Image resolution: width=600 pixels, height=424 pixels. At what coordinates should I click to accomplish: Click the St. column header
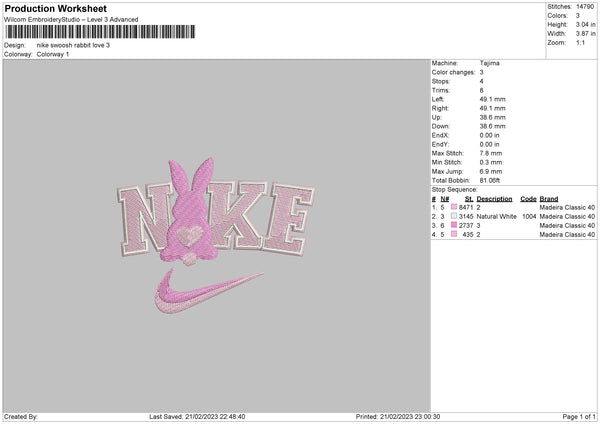click(469, 199)
